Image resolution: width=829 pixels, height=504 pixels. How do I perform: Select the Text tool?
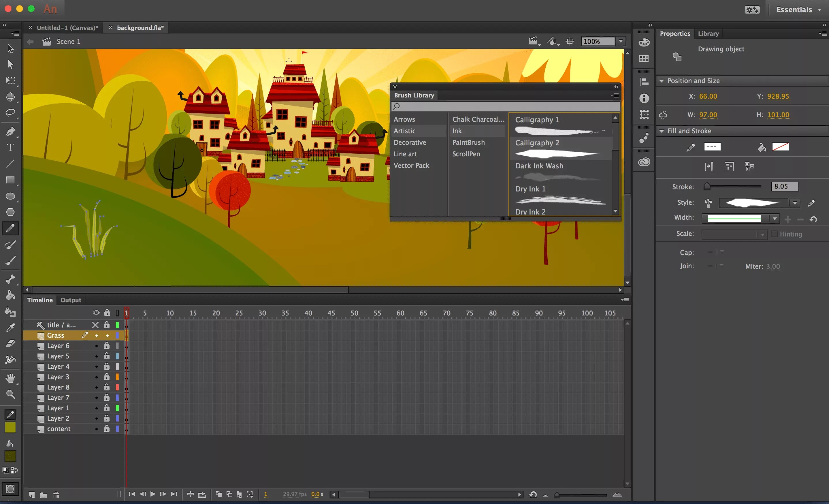tap(10, 148)
